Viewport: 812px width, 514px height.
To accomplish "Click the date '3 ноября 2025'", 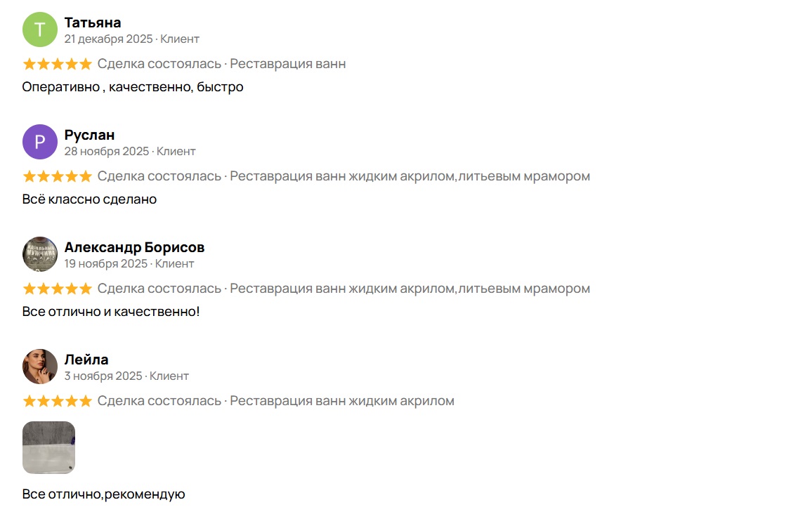I will 103,376.
